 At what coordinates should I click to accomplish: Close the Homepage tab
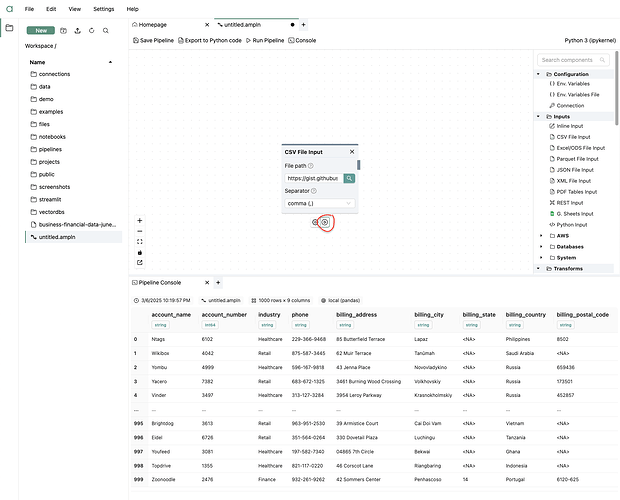pos(207,25)
